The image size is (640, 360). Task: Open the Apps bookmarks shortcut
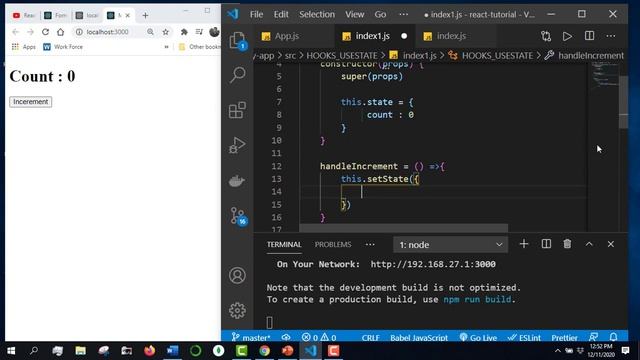[x=24, y=47]
